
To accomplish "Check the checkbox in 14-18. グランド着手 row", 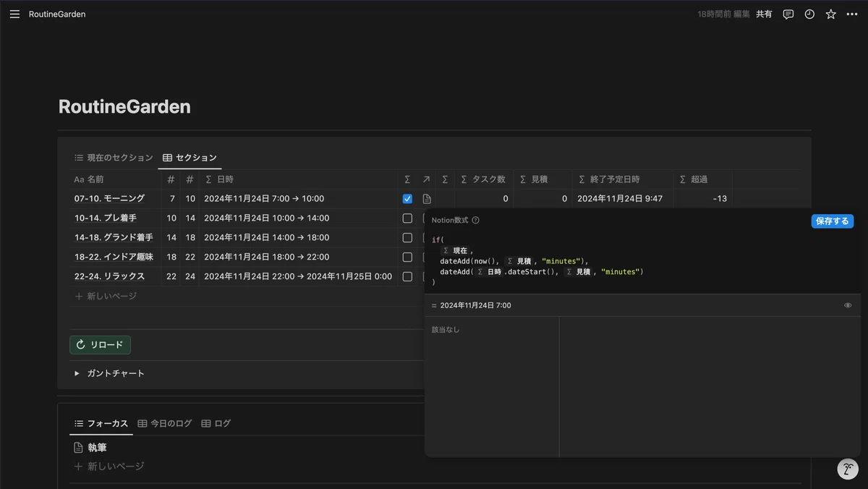I will point(407,237).
